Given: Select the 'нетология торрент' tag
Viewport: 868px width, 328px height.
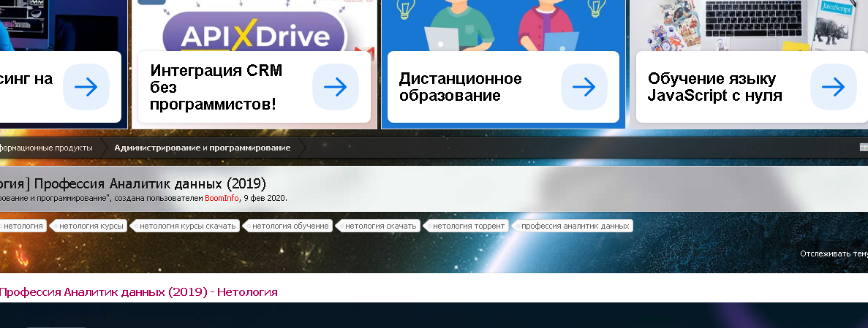Looking at the screenshot, I should (x=468, y=226).
